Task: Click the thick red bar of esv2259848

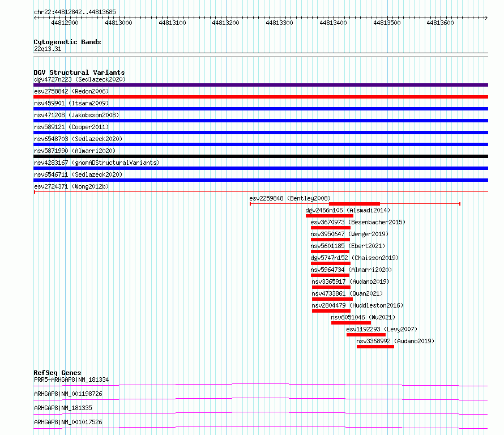Action: tap(354, 204)
